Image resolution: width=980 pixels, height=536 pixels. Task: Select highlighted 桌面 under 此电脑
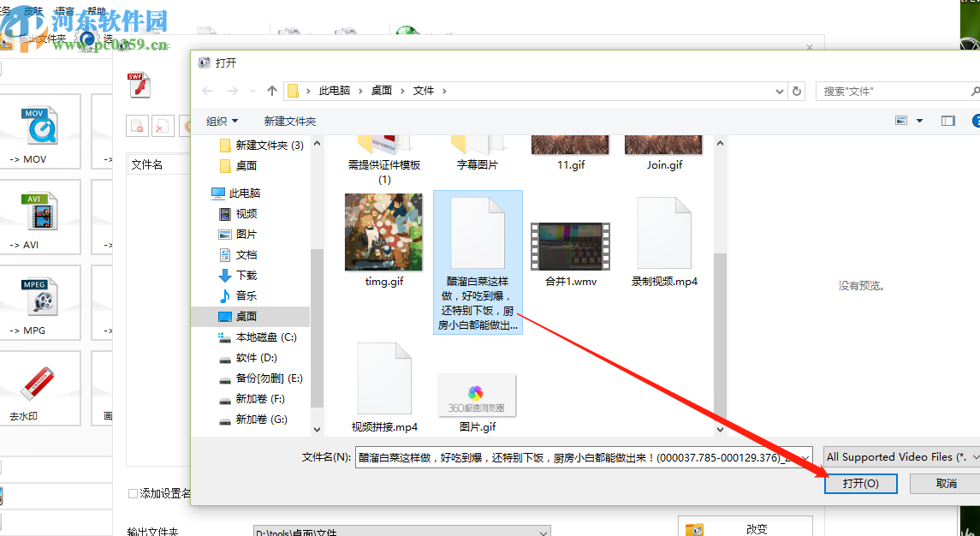(250, 317)
